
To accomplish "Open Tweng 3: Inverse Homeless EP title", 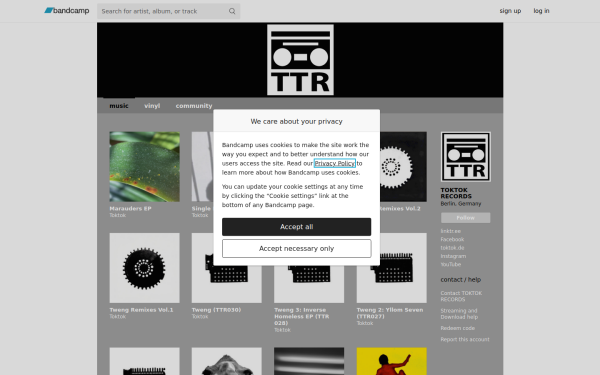I will [302, 316].
